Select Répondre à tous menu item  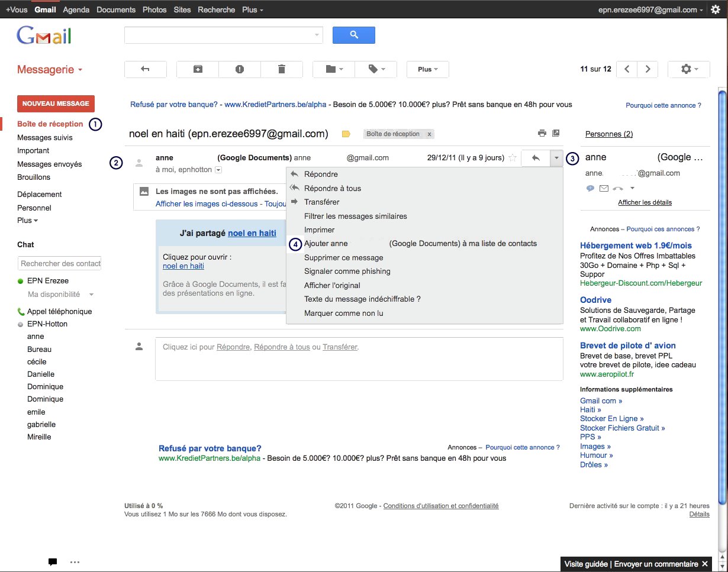point(424,188)
